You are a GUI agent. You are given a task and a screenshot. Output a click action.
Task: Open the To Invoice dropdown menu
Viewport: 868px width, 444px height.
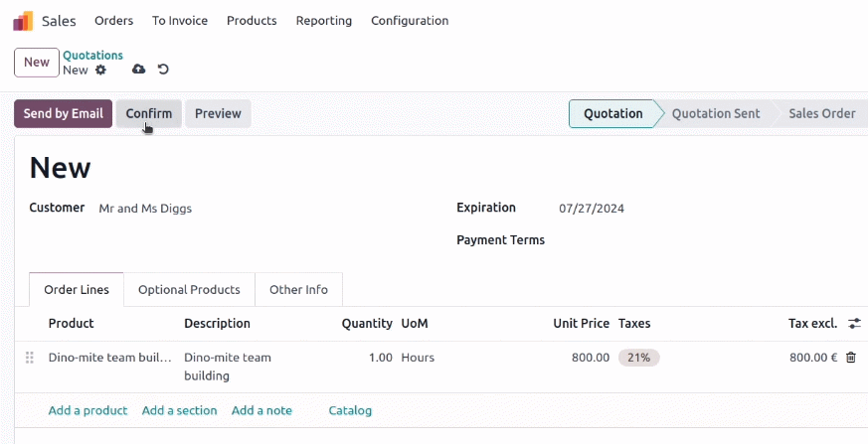(x=180, y=21)
